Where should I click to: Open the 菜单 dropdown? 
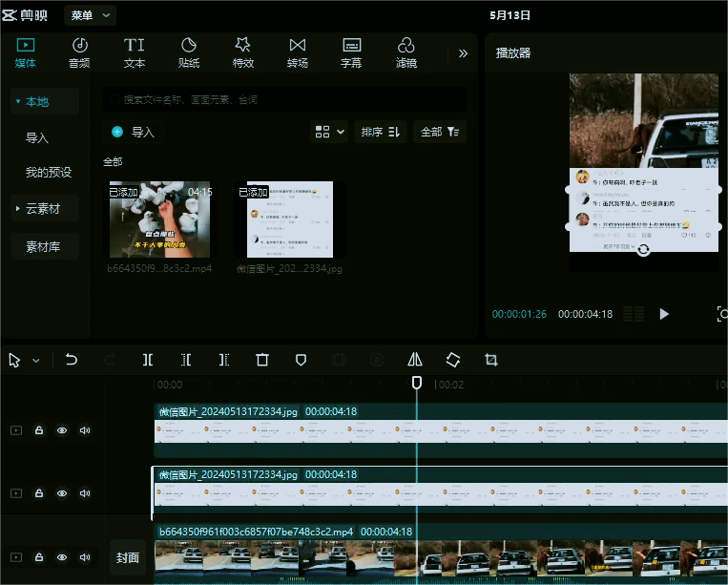[91, 14]
